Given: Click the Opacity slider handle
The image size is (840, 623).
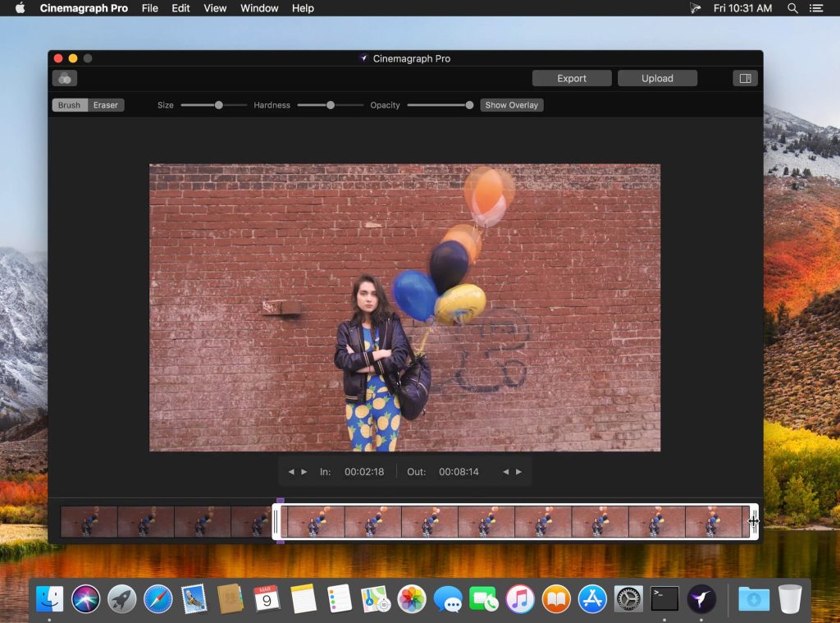Looking at the screenshot, I should pyautogui.click(x=468, y=105).
